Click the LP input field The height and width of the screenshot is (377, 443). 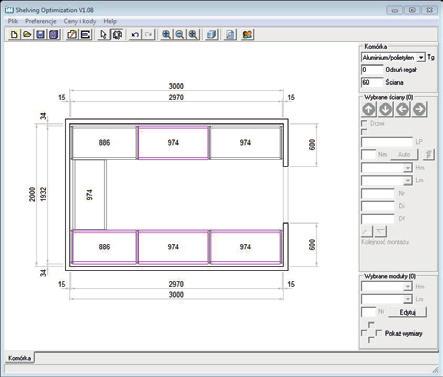(x=387, y=142)
